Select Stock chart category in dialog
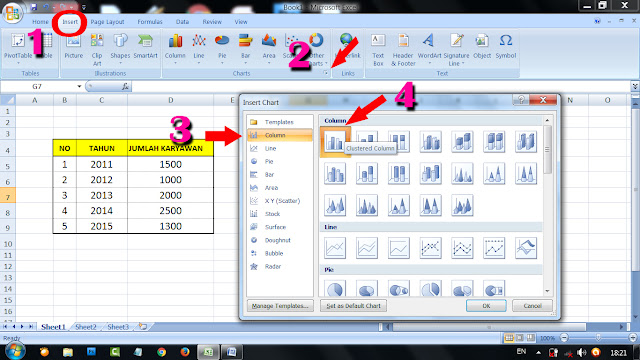 point(280,214)
